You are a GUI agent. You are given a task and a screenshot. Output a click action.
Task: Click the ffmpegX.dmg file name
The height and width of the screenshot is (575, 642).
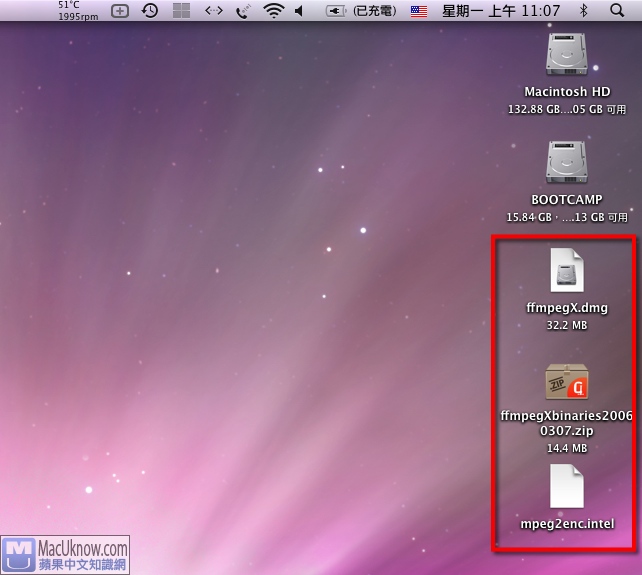567,308
